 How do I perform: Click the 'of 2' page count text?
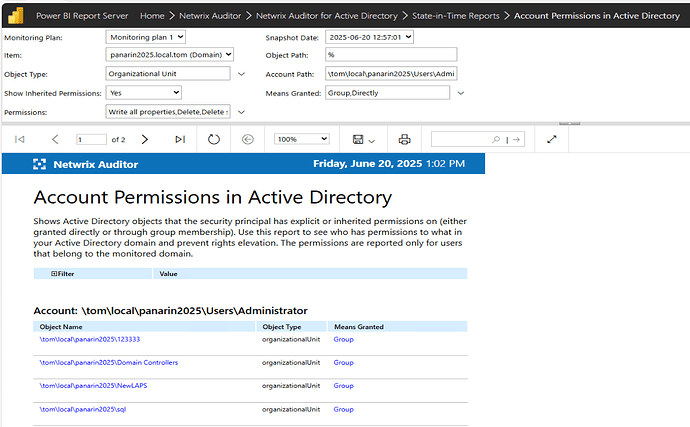118,140
